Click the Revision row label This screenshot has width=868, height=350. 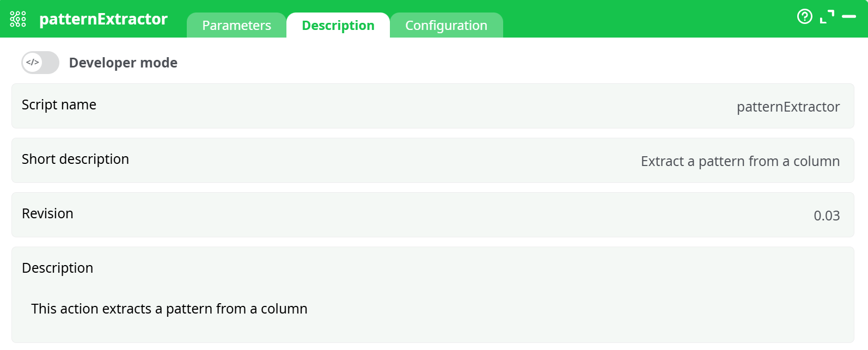[x=47, y=214]
